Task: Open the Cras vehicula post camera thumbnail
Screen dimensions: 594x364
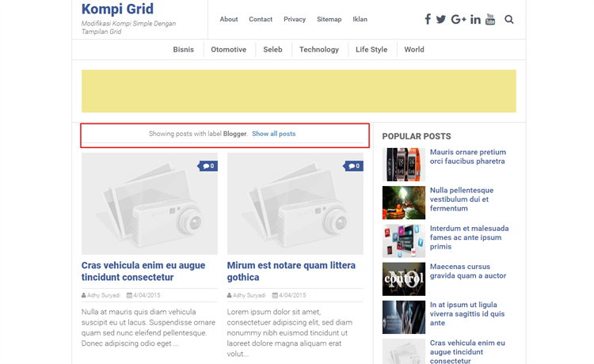Action: pyautogui.click(x=150, y=203)
